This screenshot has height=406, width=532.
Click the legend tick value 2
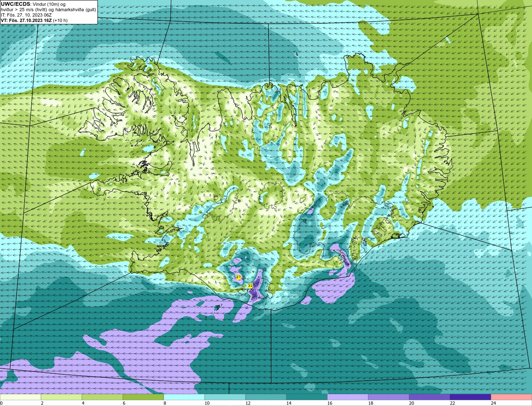click(x=42, y=403)
